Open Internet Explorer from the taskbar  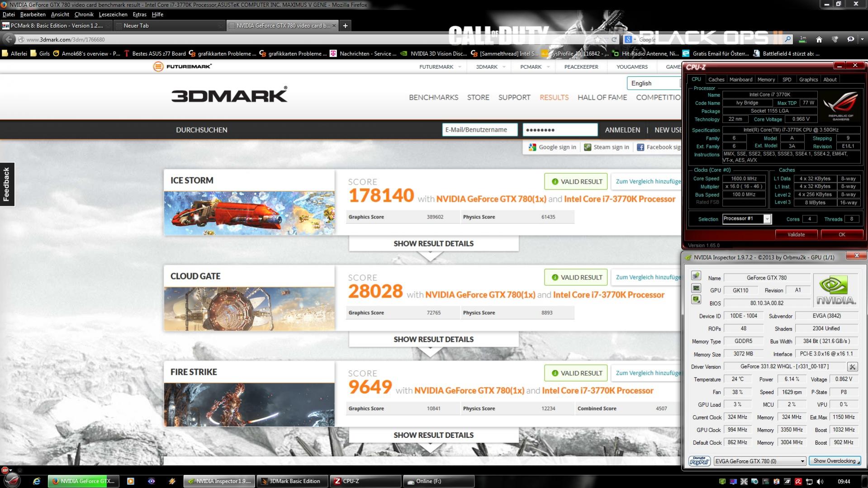[37, 481]
